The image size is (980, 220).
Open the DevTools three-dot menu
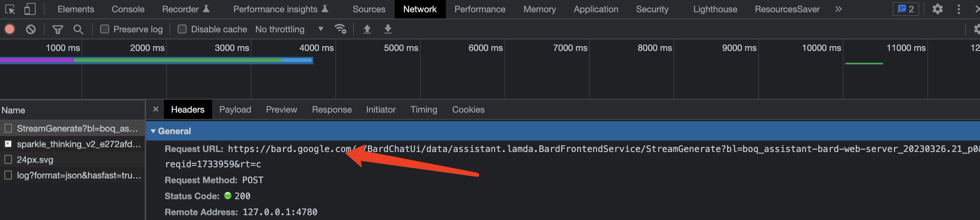[x=959, y=9]
